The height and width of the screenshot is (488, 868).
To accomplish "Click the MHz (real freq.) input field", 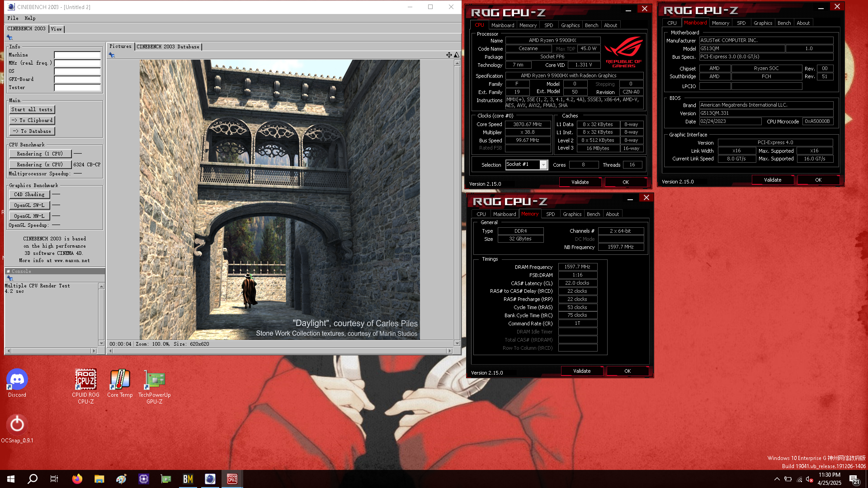I will [77, 63].
